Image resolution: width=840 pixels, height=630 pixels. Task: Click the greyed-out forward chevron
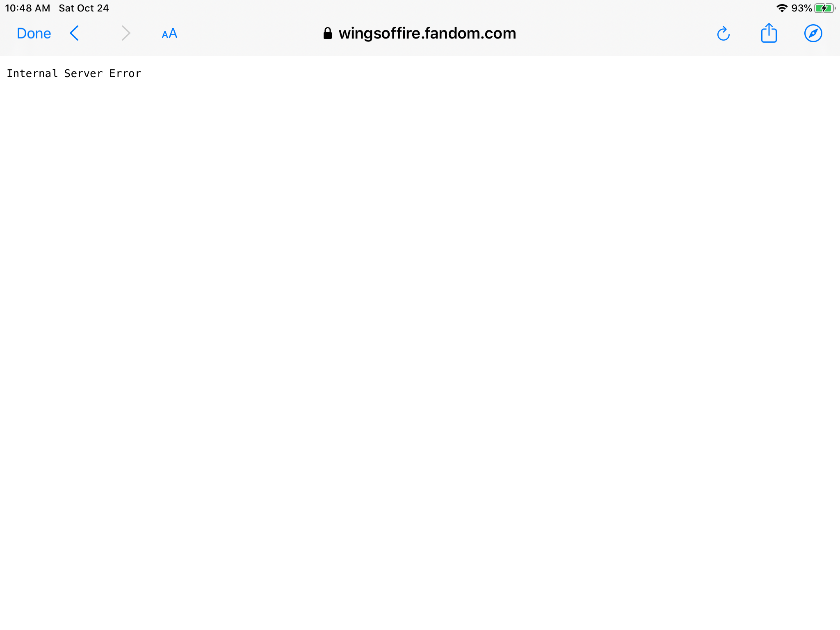(126, 33)
